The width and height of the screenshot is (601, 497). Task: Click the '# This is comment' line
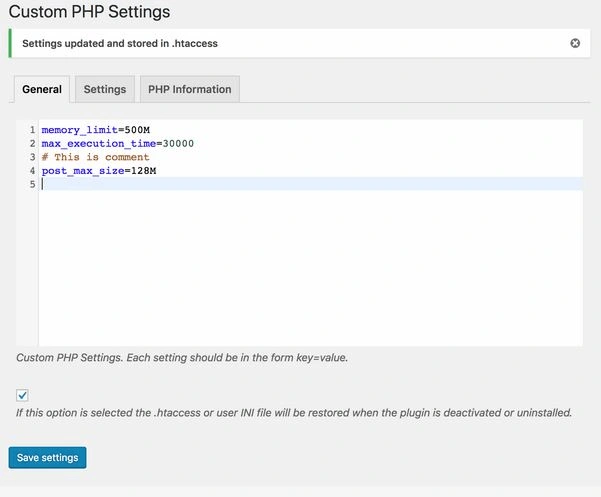pos(95,157)
